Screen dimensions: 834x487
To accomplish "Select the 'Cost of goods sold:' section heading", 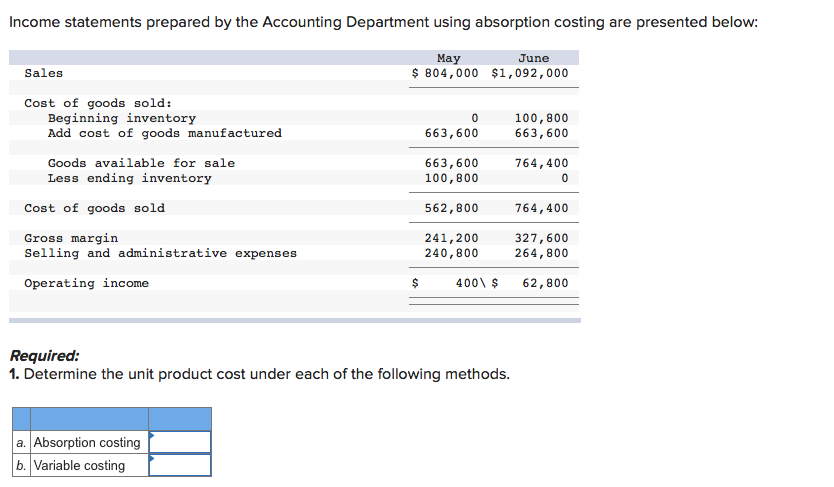I will click(x=98, y=103).
